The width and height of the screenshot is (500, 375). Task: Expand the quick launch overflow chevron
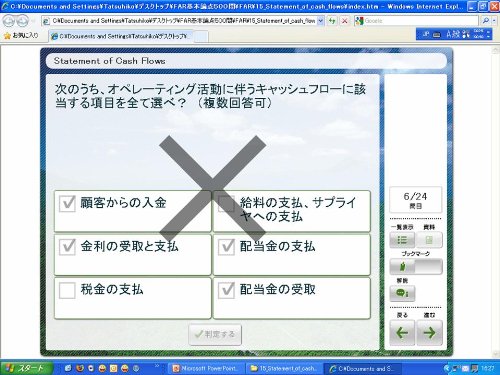click(x=157, y=366)
